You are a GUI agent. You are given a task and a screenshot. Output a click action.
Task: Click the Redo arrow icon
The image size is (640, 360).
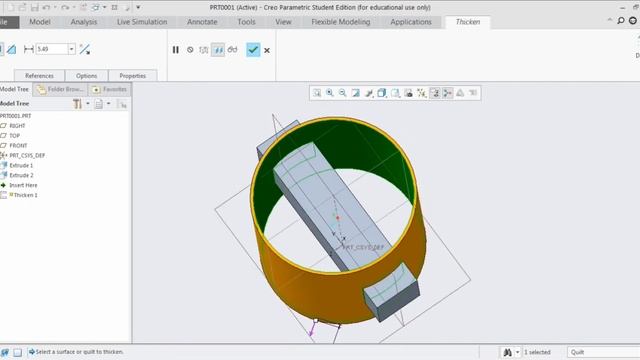point(65,7)
